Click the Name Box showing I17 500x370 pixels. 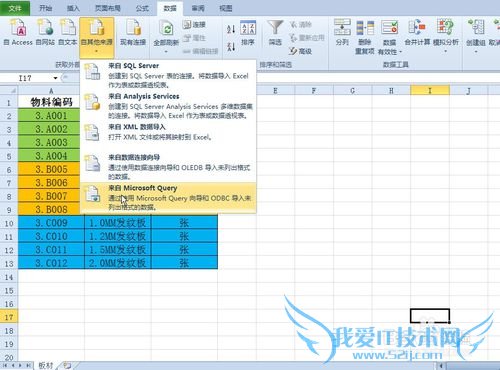pyautogui.click(x=26, y=78)
